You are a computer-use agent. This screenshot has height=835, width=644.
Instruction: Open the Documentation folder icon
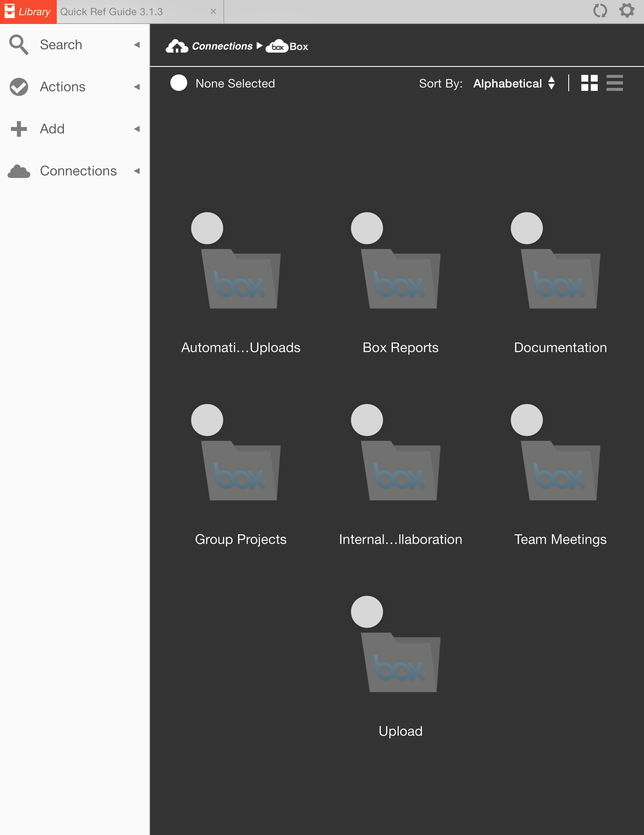tap(560, 279)
